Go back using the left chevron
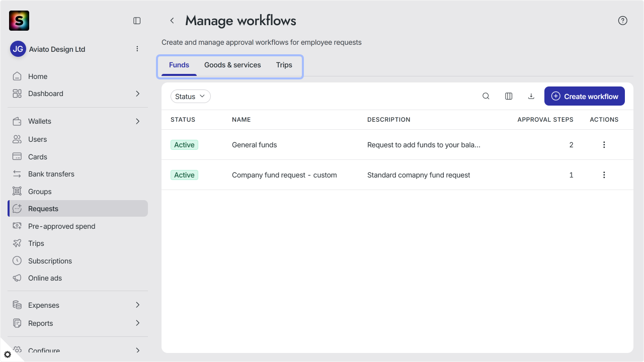The height and width of the screenshot is (362, 644). (172, 21)
